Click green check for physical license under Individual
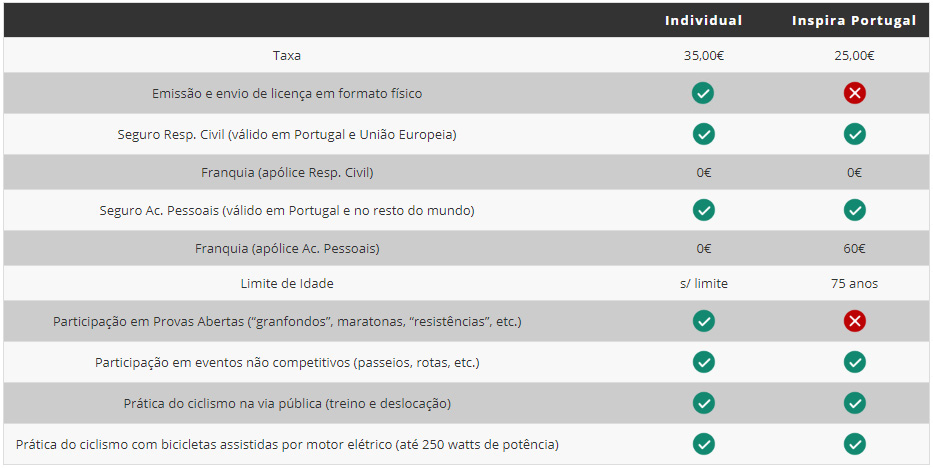Viewport: 933px width, 468px height. tap(703, 93)
